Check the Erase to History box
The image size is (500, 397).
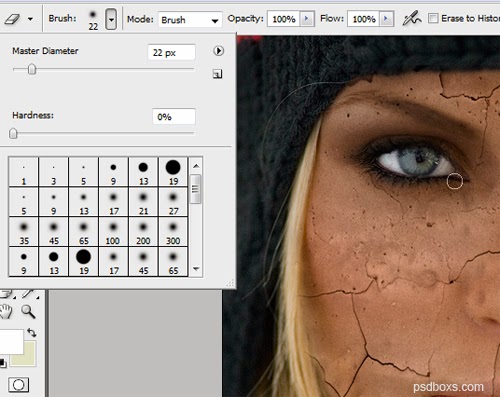(x=433, y=18)
